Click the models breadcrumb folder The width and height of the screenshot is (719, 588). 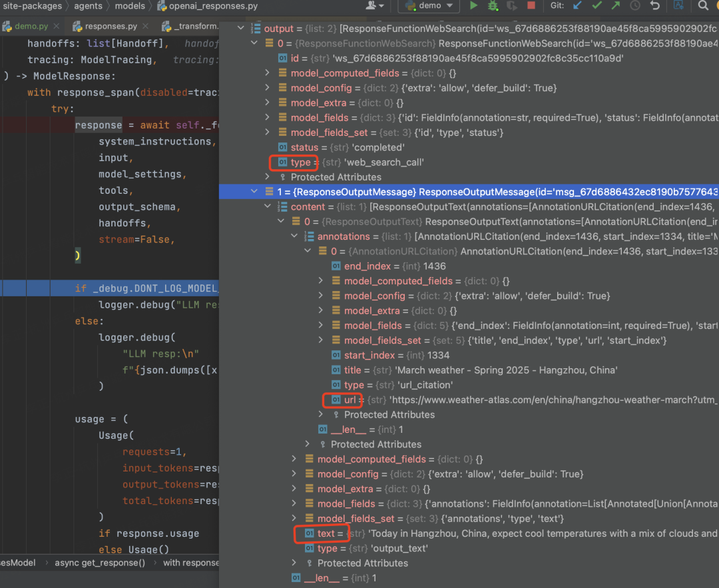pyautogui.click(x=129, y=6)
